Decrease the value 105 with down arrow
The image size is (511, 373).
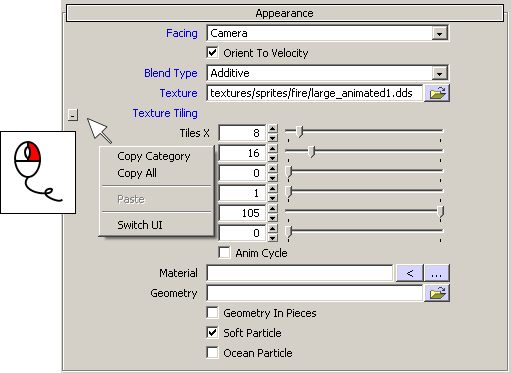[x=273, y=218]
